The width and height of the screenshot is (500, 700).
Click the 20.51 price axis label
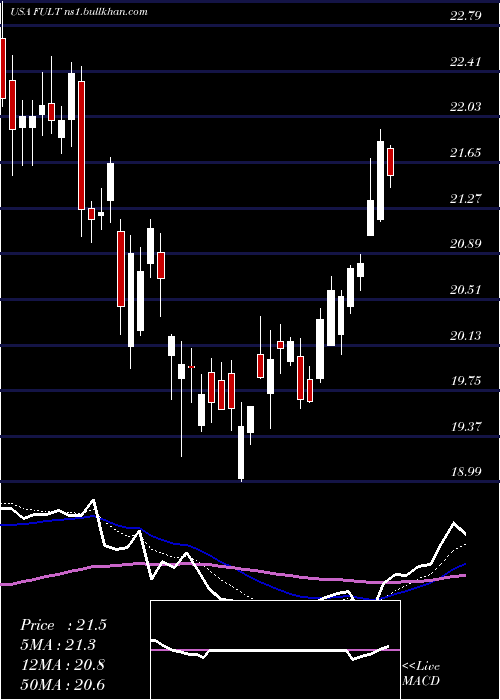pos(466,290)
